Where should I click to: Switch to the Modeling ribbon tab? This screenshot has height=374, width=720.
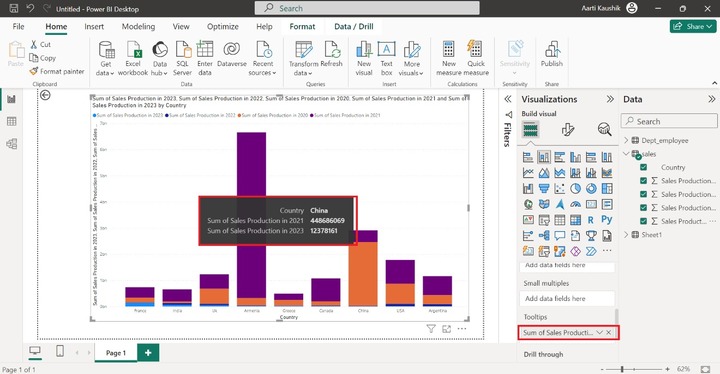(x=138, y=27)
